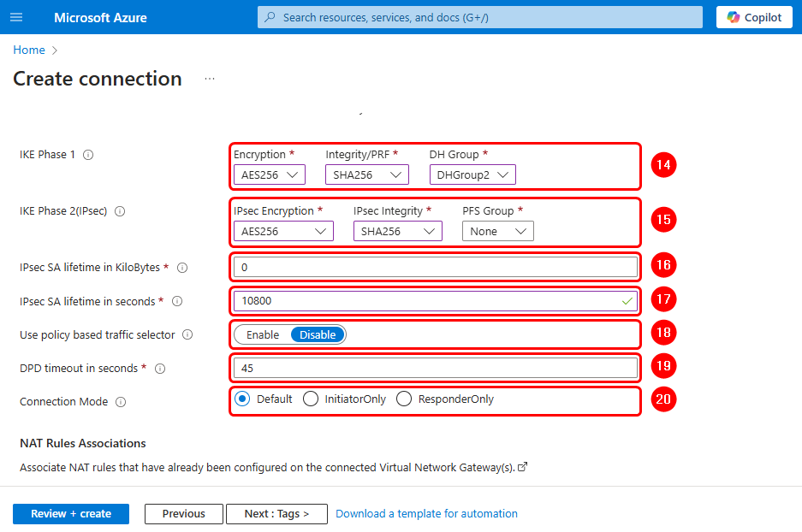Image resolution: width=802 pixels, height=532 pixels.
Task: Click the Review + create button
Action: [x=71, y=514]
